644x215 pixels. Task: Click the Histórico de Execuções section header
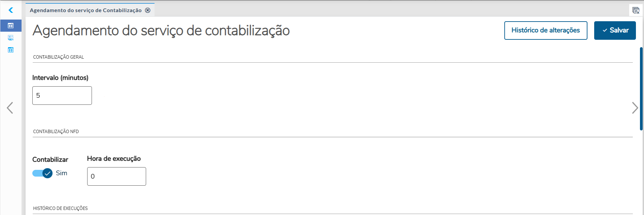click(60, 208)
